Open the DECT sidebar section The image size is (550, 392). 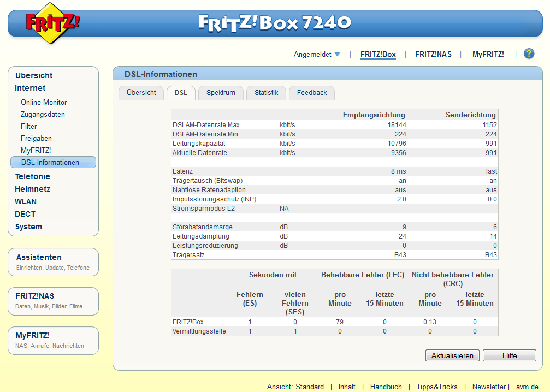(25, 214)
